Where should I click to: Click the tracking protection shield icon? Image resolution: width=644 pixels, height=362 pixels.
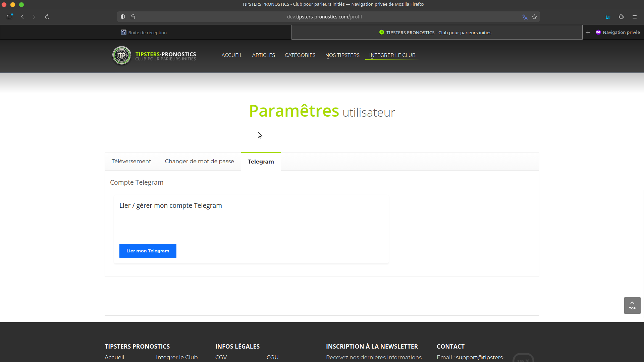pos(123,17)
